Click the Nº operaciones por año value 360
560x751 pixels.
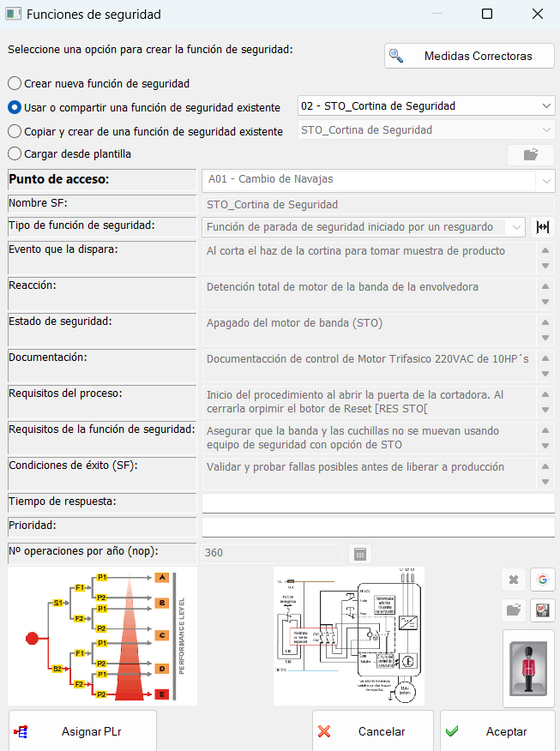tap(272, 553)
